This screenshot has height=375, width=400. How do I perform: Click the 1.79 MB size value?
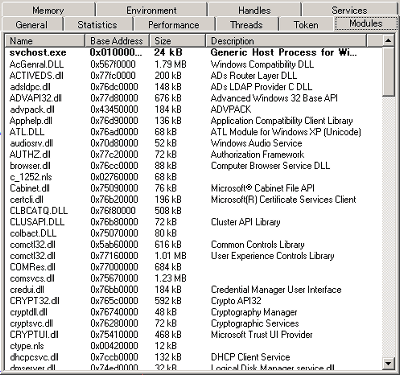click(170, 64)
